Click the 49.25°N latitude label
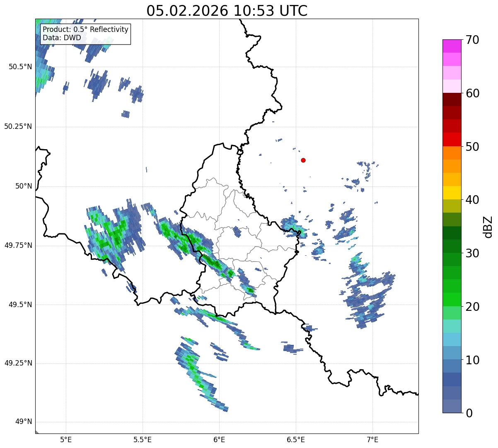Image resolution: width=498 pixels, height=448 pixels. pos(18,363)
